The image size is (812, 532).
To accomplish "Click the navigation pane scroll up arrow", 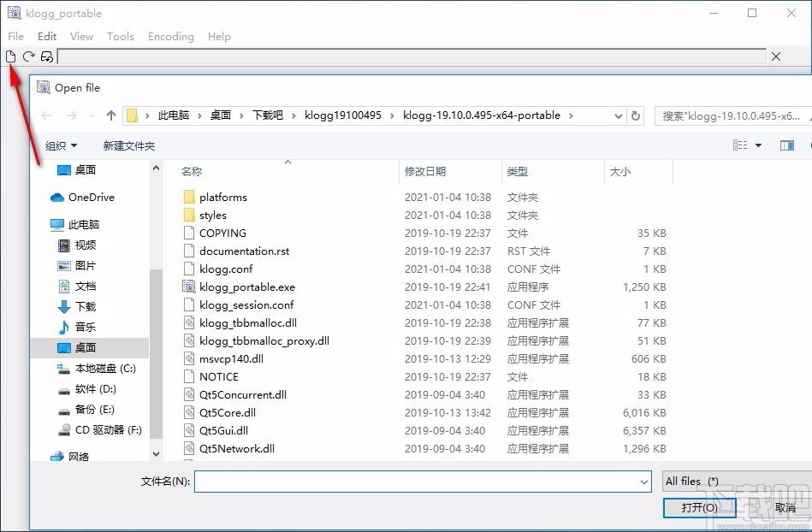I will click(156, 168).
